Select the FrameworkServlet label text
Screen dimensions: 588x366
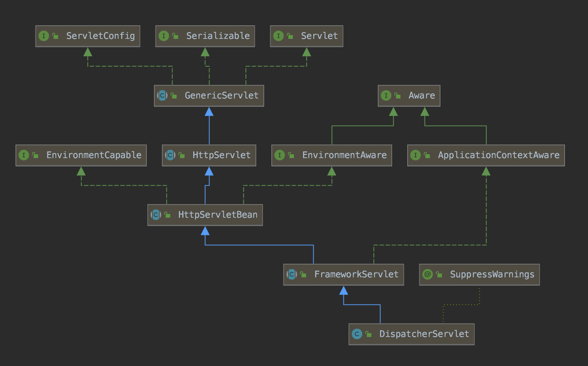click(x=356, y=275)
